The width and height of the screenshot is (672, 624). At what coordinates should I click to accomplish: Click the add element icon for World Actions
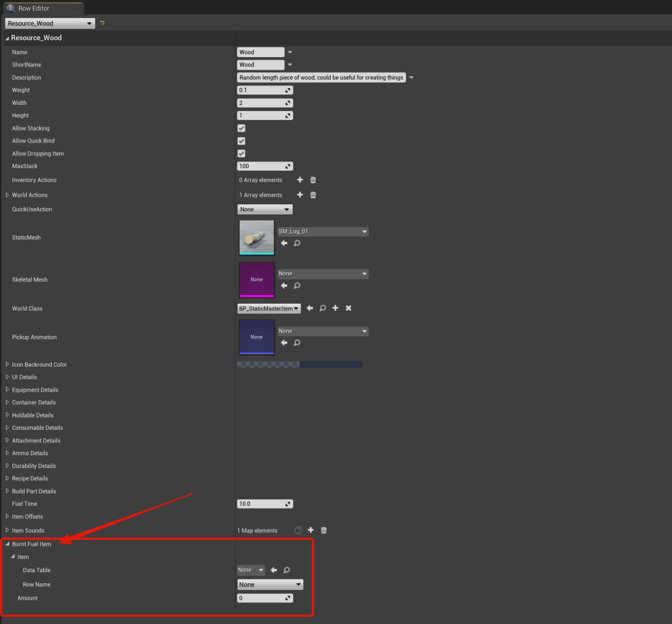tap(300, 195)
